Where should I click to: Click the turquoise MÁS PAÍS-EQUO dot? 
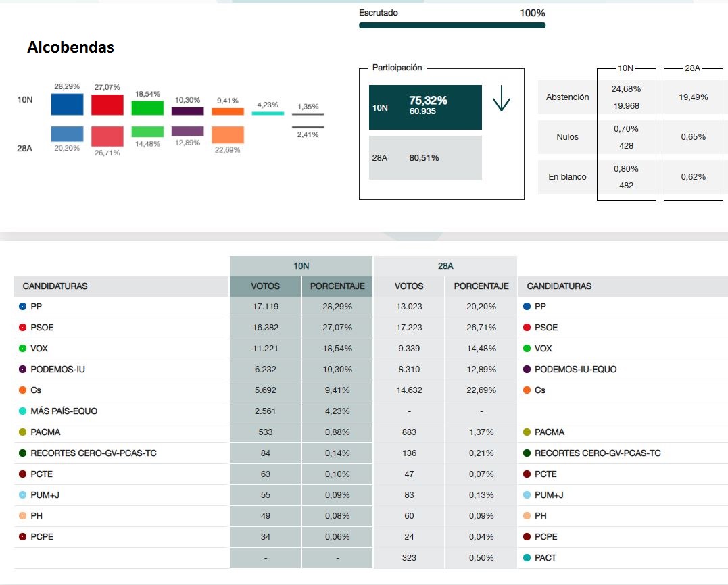coord(22,411)
